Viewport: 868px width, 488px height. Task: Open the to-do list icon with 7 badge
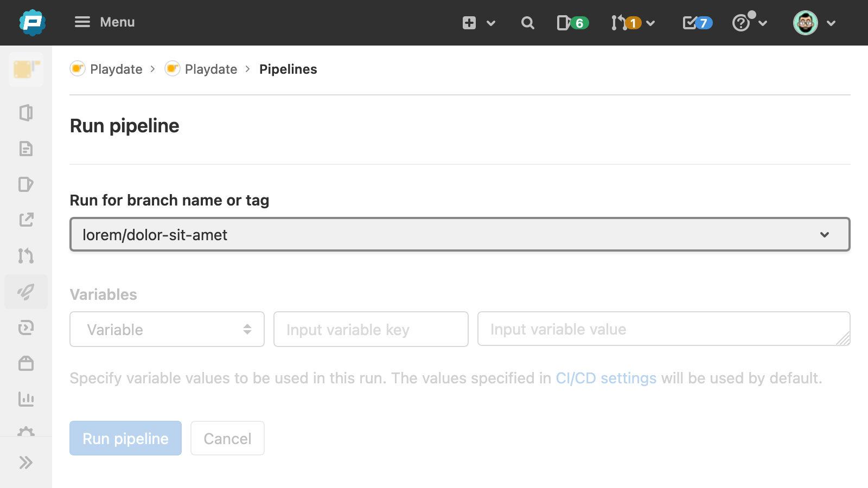pyautogui.click(x=697, y=23)
